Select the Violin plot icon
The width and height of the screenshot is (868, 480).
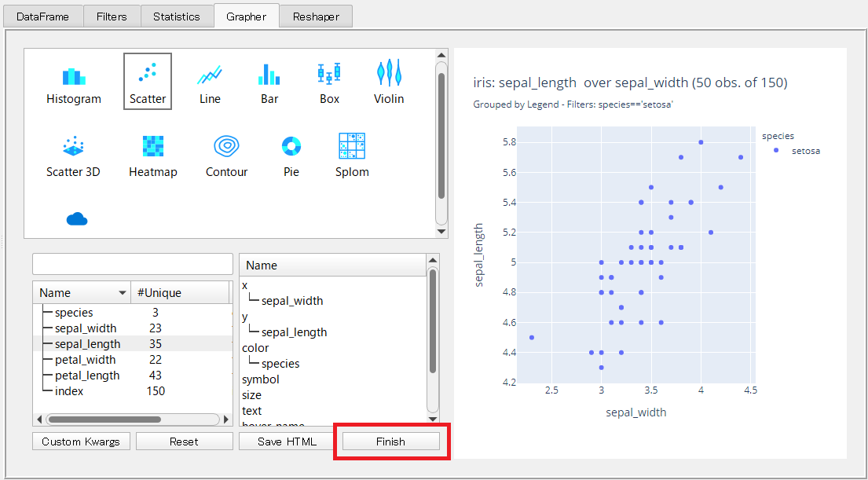pyautogui.click(x=389, y=74)
